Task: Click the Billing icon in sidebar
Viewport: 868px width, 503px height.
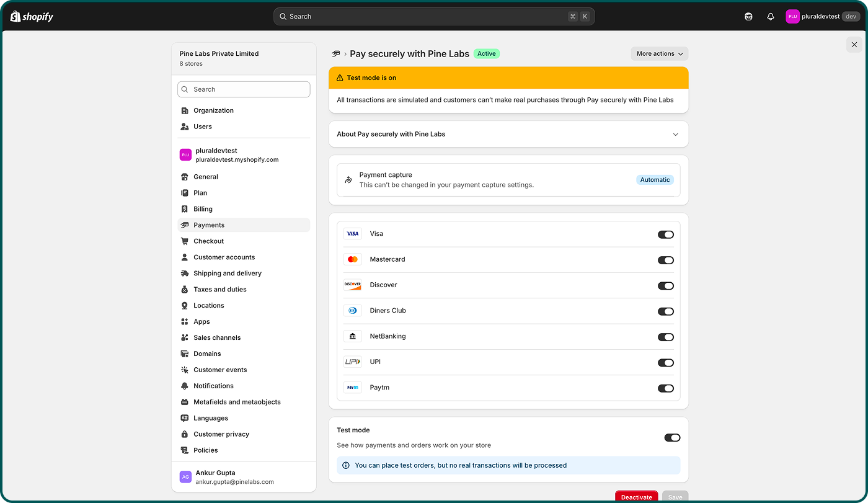Action: tap(184, 209)
